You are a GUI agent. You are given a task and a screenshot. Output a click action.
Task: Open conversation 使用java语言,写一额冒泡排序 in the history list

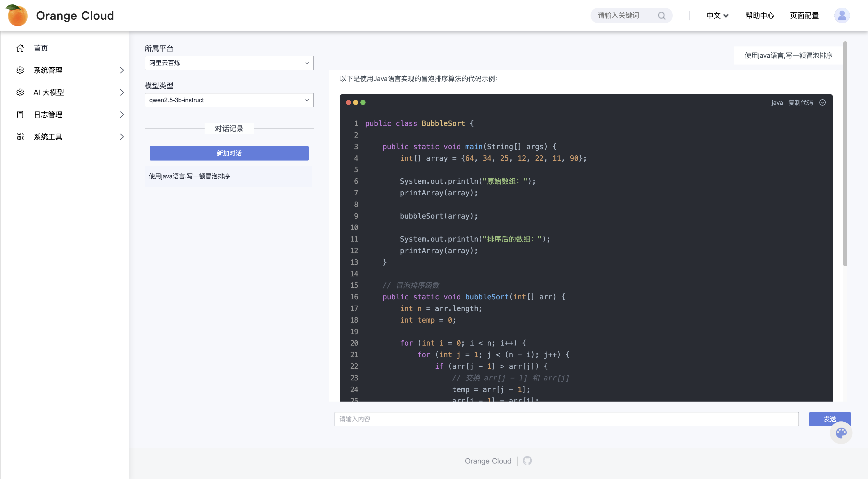click(x=228, y=176)
